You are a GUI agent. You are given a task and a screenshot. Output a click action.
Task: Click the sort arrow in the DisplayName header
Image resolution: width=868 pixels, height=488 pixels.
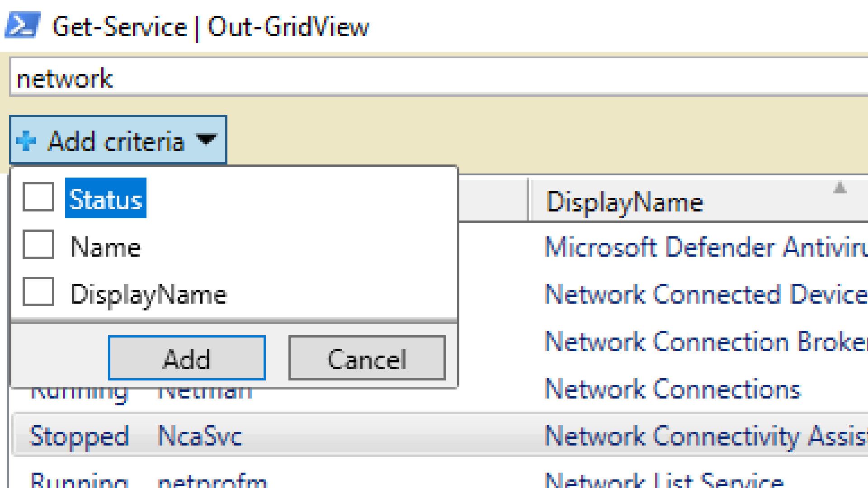click(840, 188)
